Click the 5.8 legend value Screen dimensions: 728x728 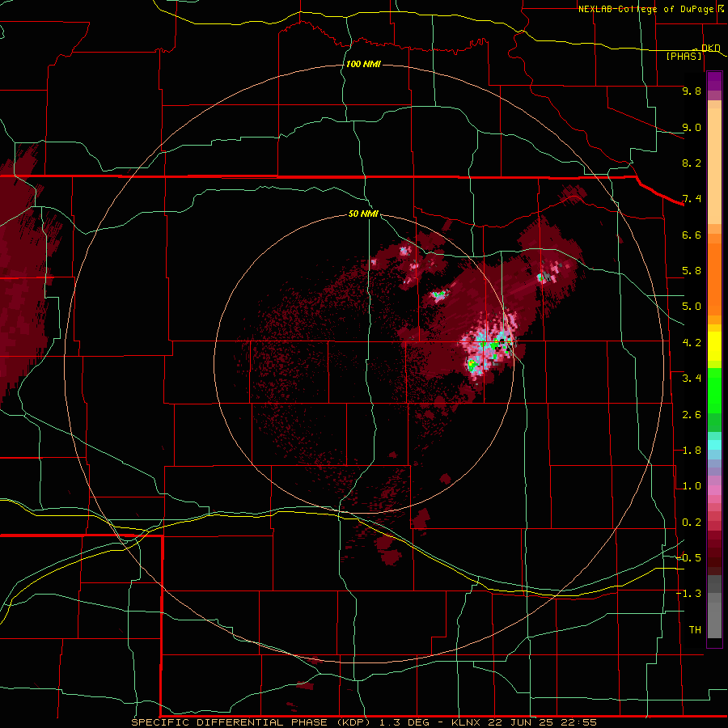[692, 271]
